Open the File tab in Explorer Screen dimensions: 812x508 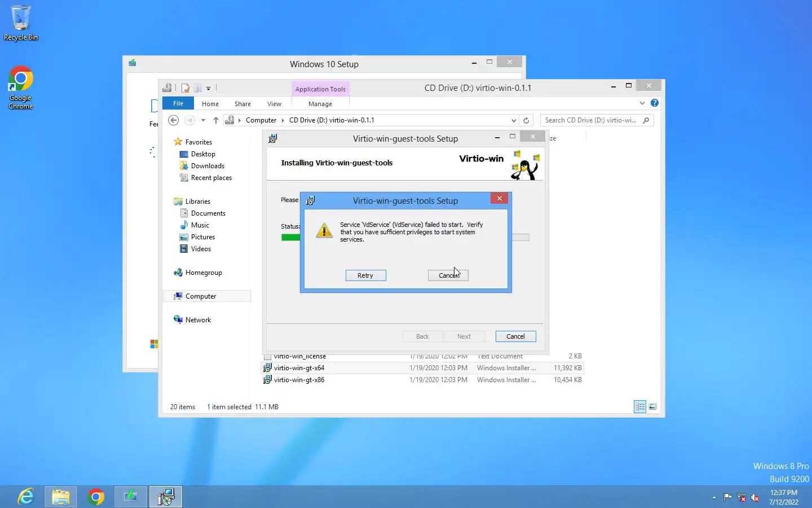(178, 103)
